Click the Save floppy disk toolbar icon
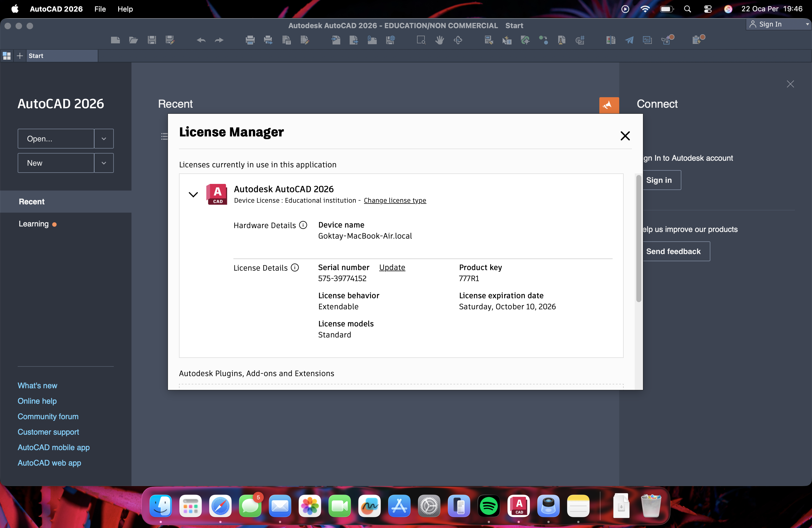Screen dimensions: 812x528 152,40
